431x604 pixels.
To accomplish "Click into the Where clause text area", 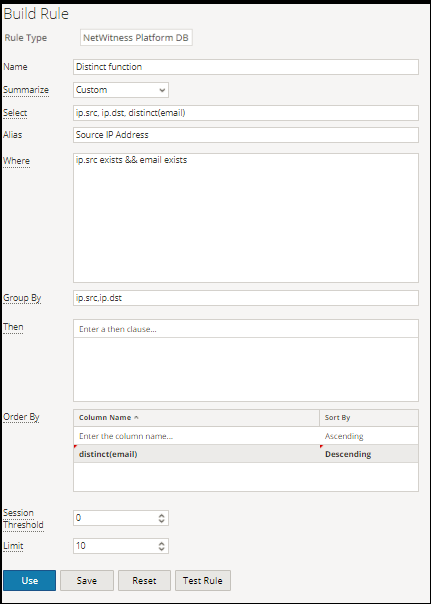I will point(246,218).
